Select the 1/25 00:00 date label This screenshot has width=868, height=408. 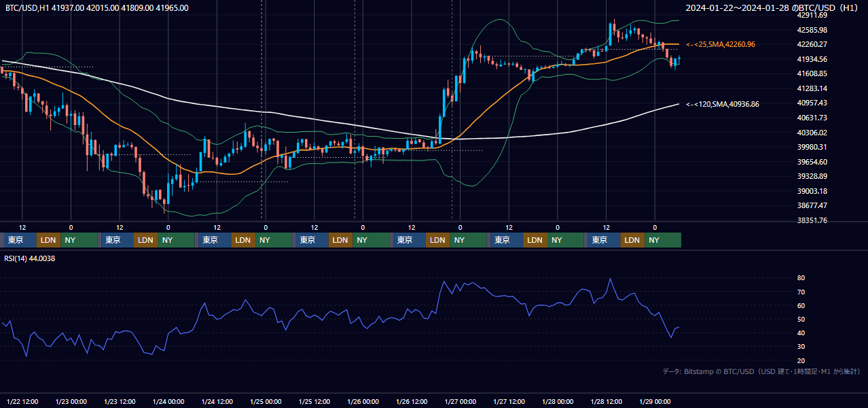click(x=265, y=401)
